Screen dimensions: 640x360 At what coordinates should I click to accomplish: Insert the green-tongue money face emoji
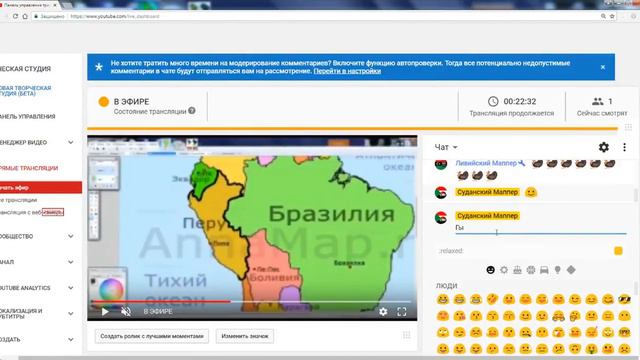[x=591, y=349]
